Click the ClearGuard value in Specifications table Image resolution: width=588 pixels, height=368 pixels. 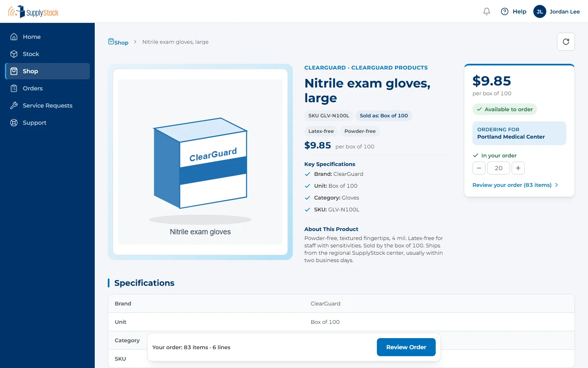(325, 303)
